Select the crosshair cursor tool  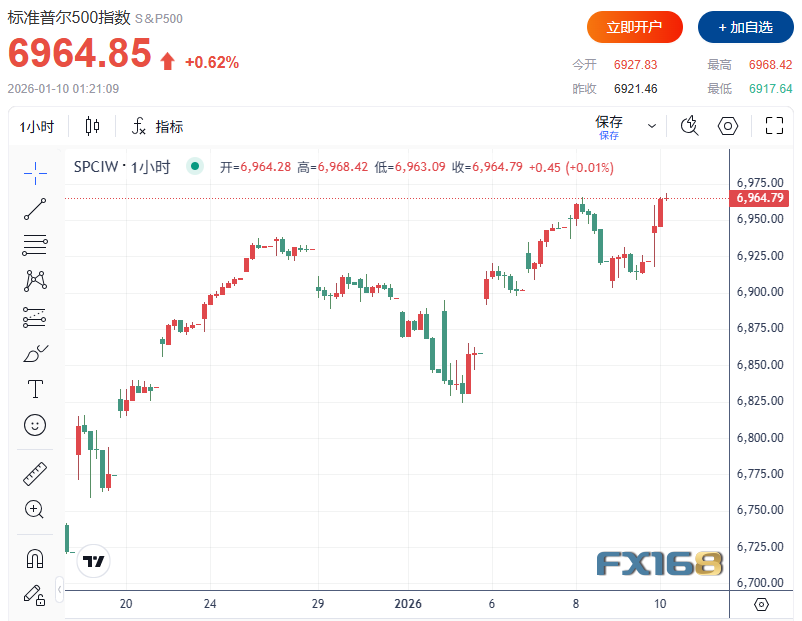(35, 172)
